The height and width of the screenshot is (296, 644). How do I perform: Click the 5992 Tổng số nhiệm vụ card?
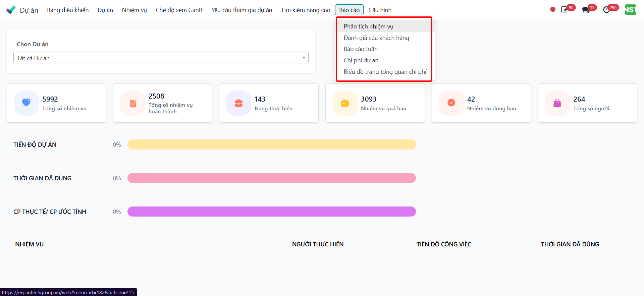[x=56, y=103]
